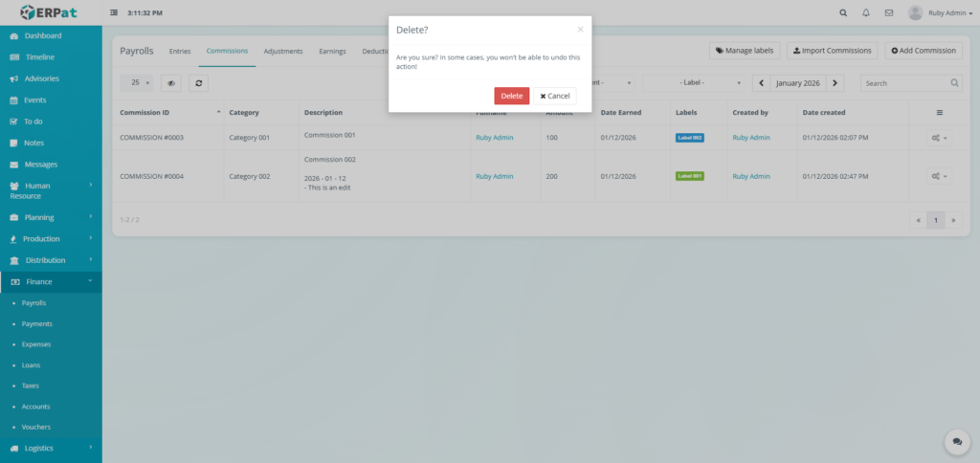Open the chat bubble widget
The height and width of the screenshot is (463, 980).
click(957, 442)
